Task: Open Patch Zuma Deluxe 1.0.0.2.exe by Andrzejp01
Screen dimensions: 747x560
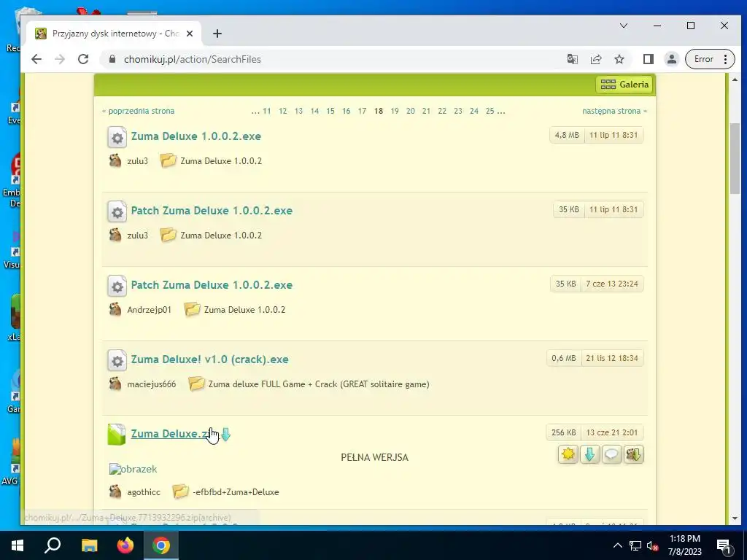Action: [212, 285]
